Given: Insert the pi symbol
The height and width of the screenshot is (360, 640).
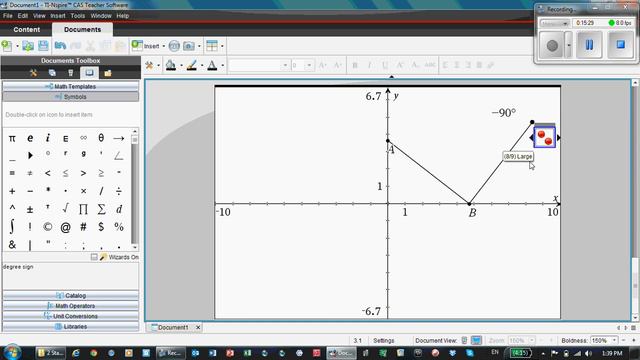Looking at the screenshot, I should point(12,138).
